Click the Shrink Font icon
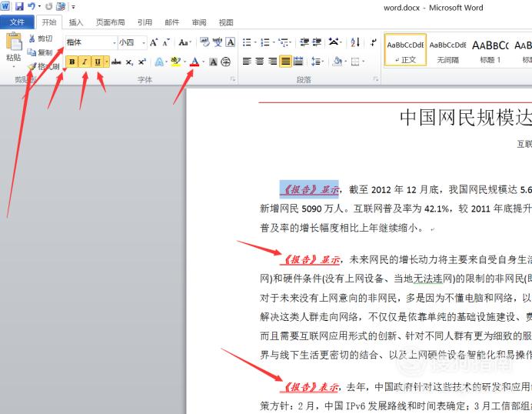This screenshot has height=414, width=532. pos(166,42)
